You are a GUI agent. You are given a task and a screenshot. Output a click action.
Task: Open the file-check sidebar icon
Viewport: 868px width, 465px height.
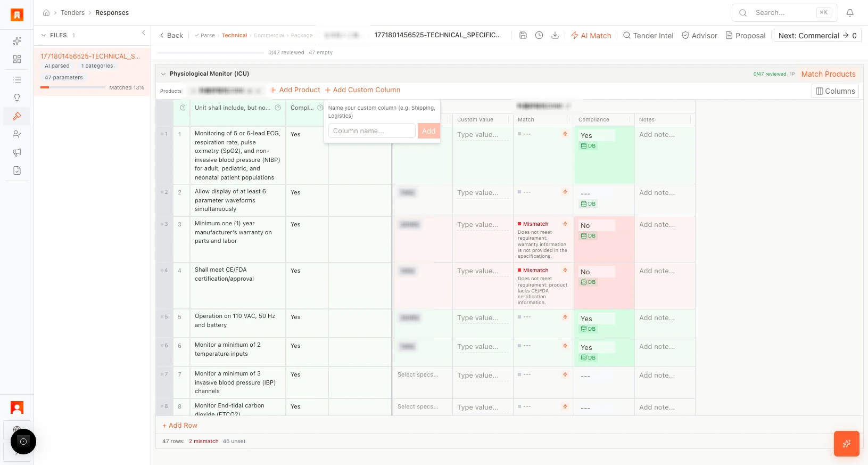[17, 170]
